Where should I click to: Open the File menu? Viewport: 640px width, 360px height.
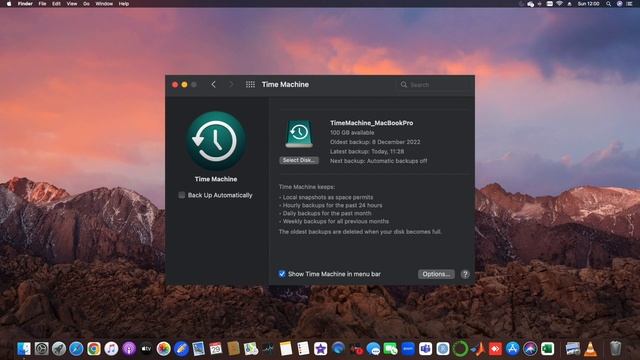click(42, 4)
